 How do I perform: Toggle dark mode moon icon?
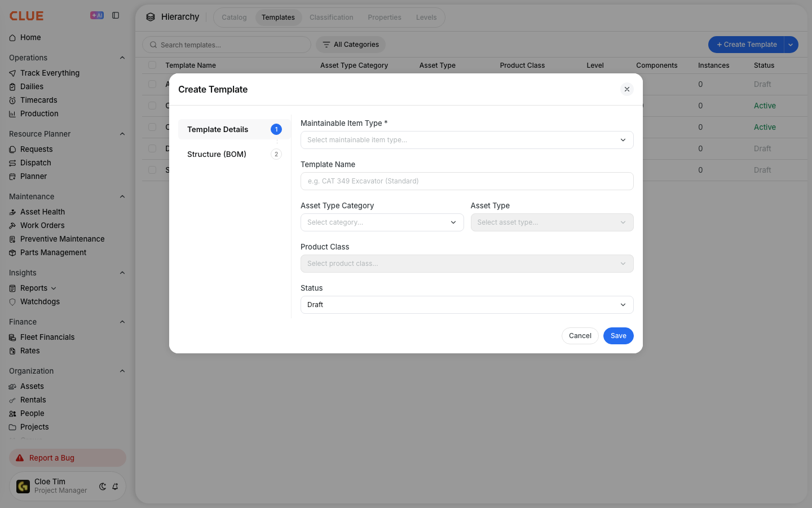click(103, 487)
